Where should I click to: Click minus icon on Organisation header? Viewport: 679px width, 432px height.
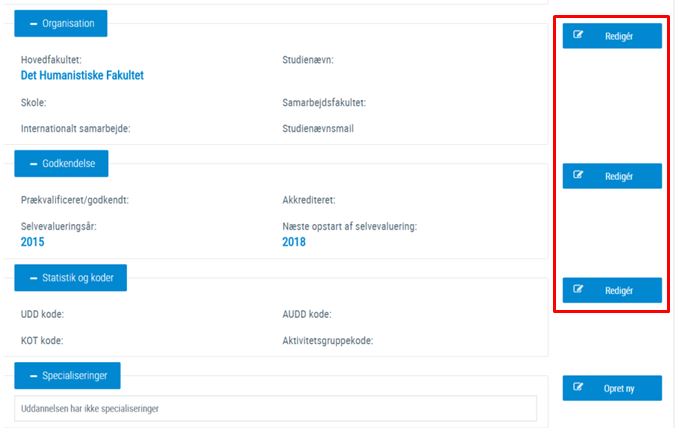coord(33,24)
